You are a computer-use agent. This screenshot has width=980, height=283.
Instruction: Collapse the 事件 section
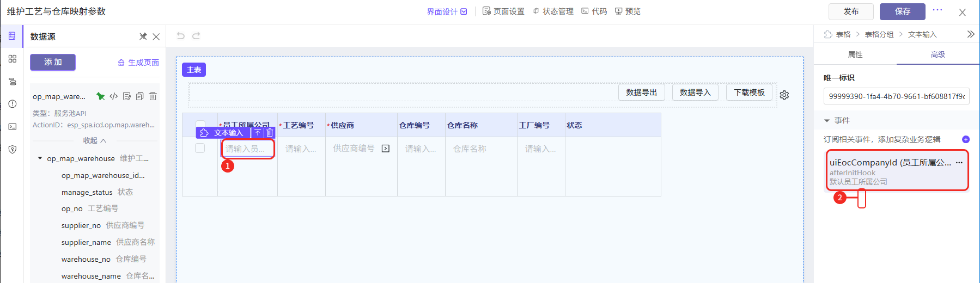pyautogui.click(x=827, y=120)
